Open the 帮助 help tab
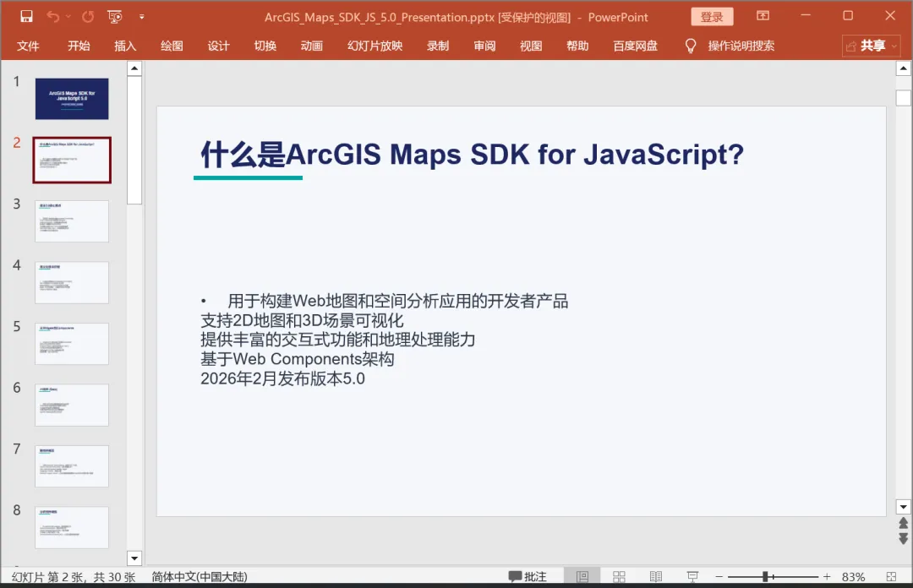Viewport: 913px width, 588px height. (577, 46)
